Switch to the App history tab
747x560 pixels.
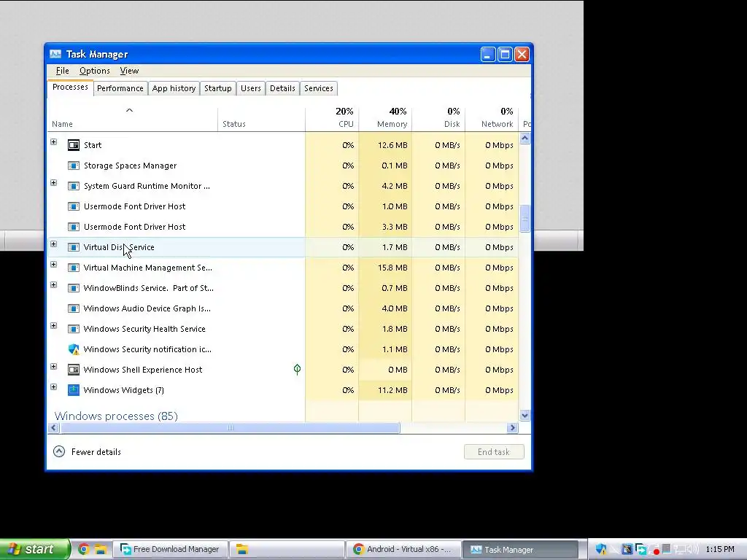click(x=174, y=88)
